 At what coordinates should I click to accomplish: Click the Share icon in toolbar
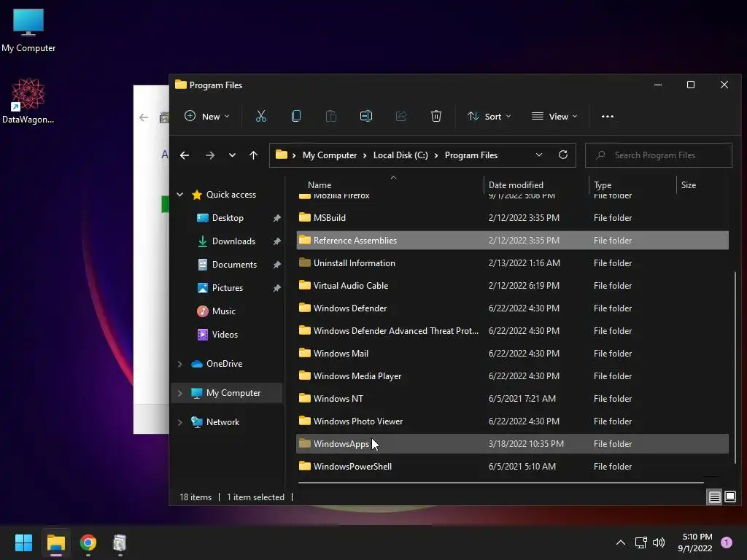point(401,116)
